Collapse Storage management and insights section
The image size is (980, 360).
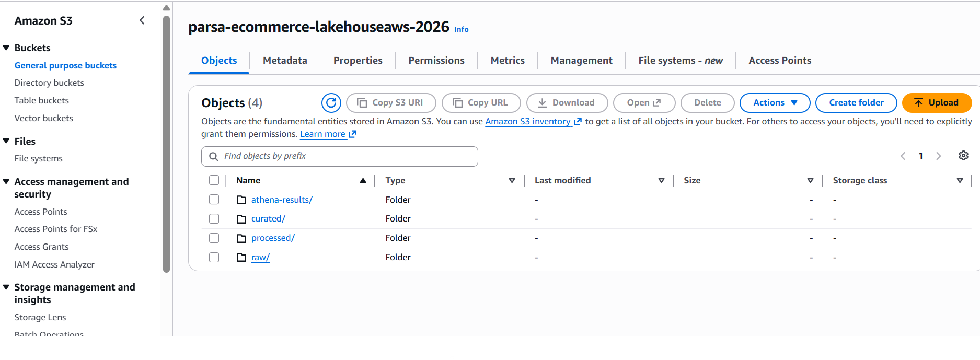[x=6, y=287]
